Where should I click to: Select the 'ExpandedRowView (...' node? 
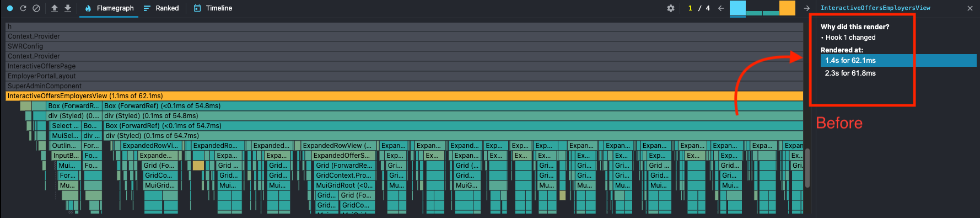[338, 146]
